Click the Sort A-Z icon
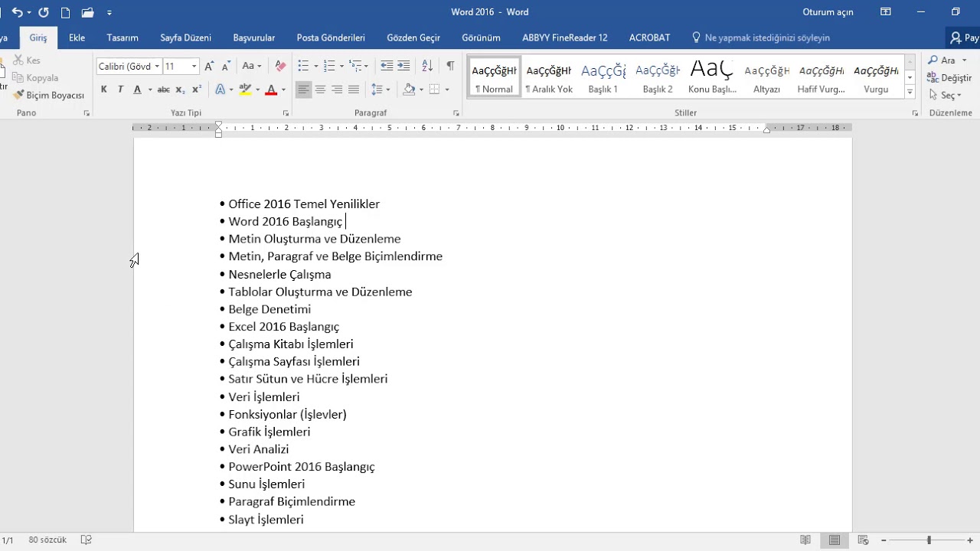The width and height of the screenshot is (980, 551). [427, 67]
